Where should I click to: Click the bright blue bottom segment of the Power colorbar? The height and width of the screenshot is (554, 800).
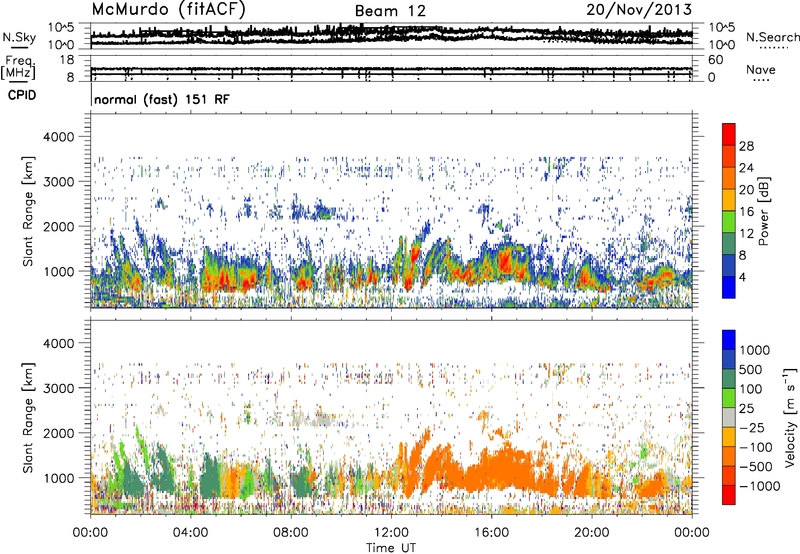tap(729, 287)
